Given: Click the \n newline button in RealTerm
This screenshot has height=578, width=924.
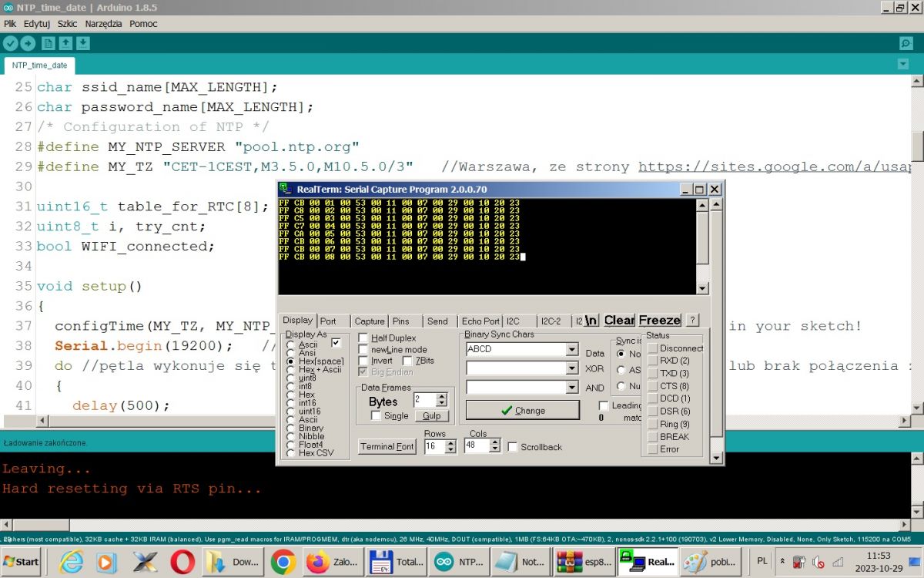Looking at the screenshot, I should (x=591, y=321).
